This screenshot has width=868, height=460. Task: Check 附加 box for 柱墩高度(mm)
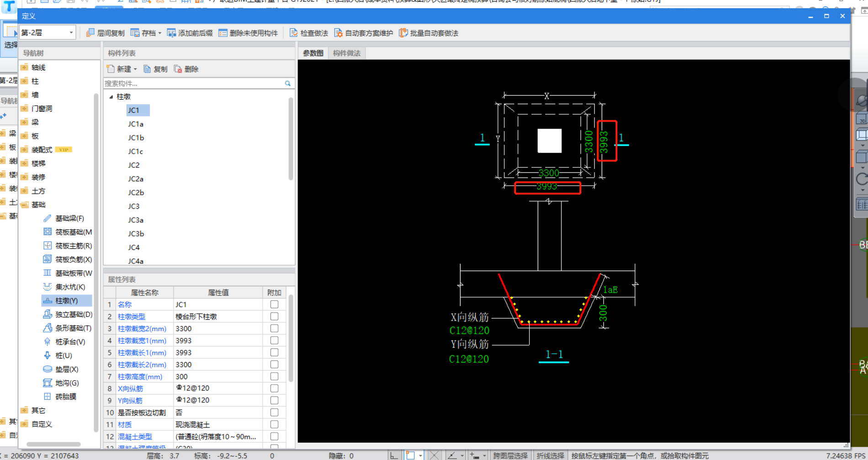click(x=274, y=376)
